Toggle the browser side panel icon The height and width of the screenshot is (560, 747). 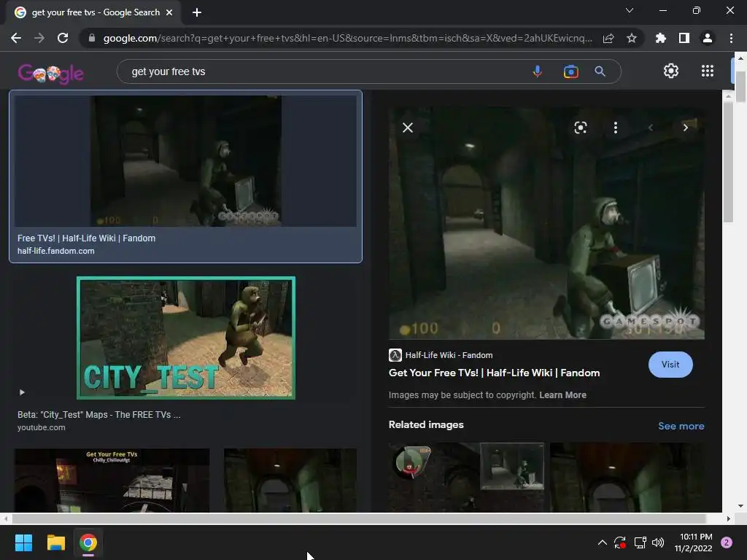pyautogui.click(x=684, y=38)
